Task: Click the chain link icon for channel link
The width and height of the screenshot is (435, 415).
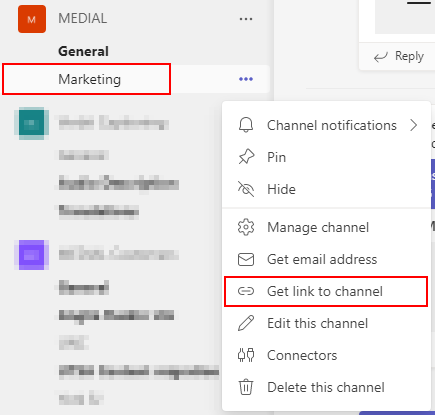Action: click(246, 291)
